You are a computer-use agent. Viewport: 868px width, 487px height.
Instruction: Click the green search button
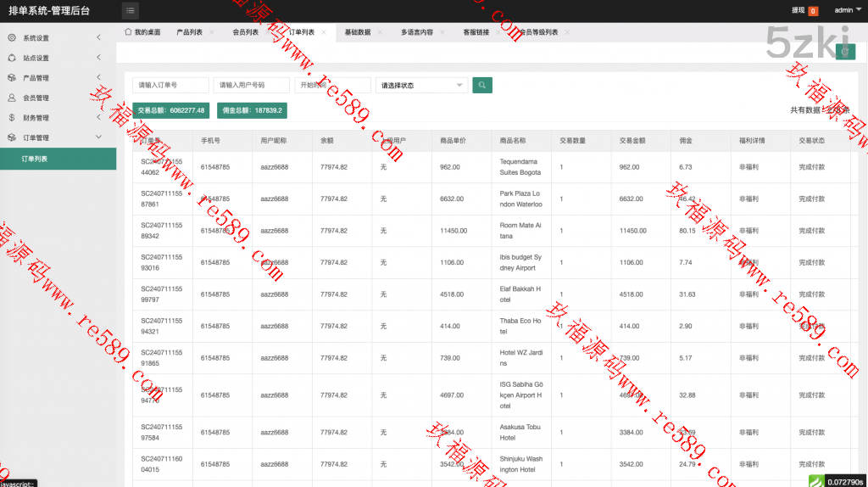click(481, 85)
